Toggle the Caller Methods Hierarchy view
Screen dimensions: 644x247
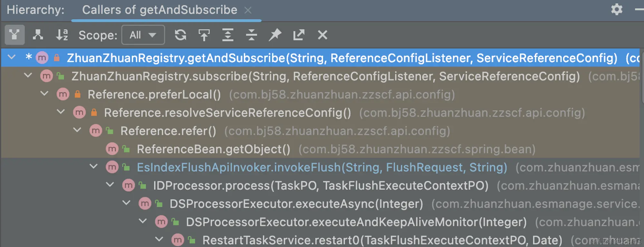[14, 35]
